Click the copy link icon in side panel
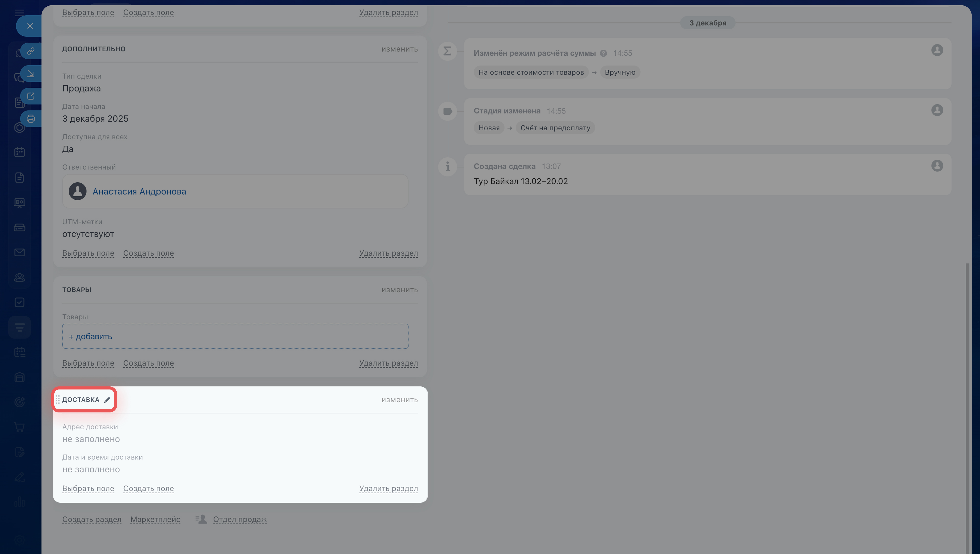 pyautogui.click(x=31, y=51)
